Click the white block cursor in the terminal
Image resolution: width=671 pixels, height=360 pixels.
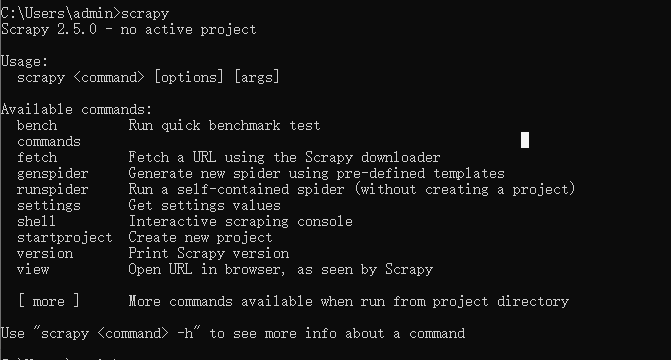(525, 140)
